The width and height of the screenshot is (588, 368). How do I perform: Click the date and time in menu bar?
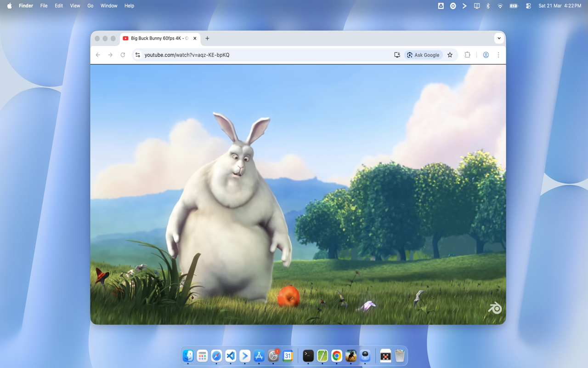pyautogui.click(x=560, y=6)
